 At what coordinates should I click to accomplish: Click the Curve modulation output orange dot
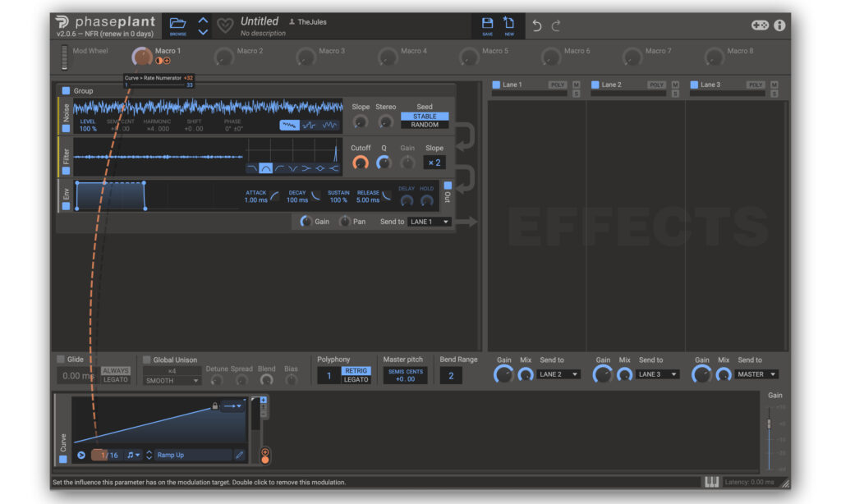coord(265,460)
